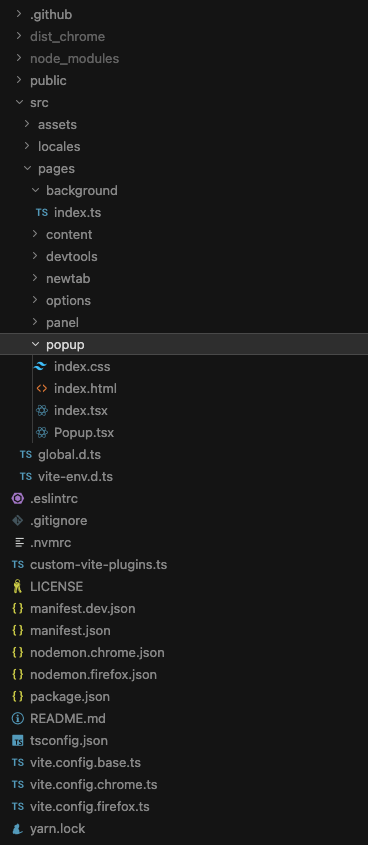Viewport: 368px width, 845px height.
Task: Select the global.d.ts file
Action: (x=70, y=455)
